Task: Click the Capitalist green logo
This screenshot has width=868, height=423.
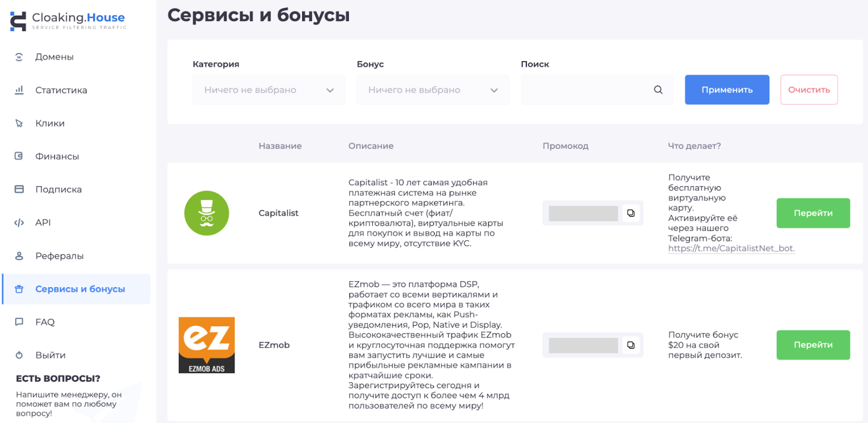Action: click(x=207, y=213)
